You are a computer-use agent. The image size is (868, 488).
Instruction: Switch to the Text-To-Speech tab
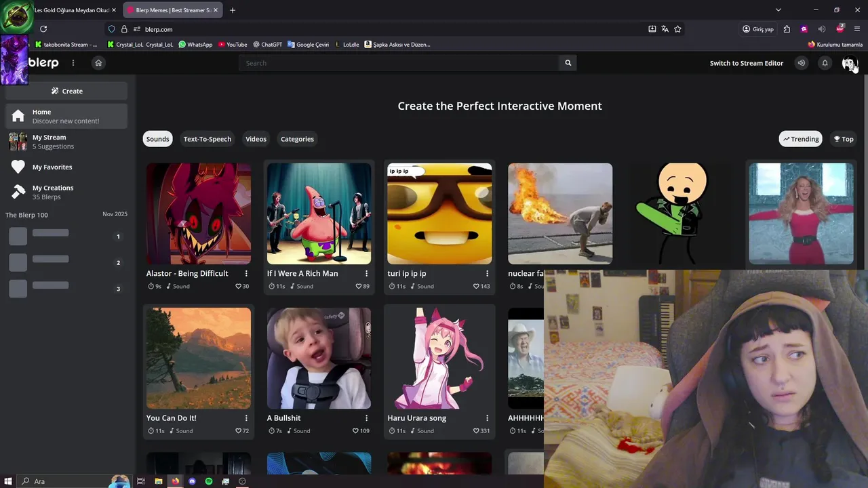pos(207,139)
